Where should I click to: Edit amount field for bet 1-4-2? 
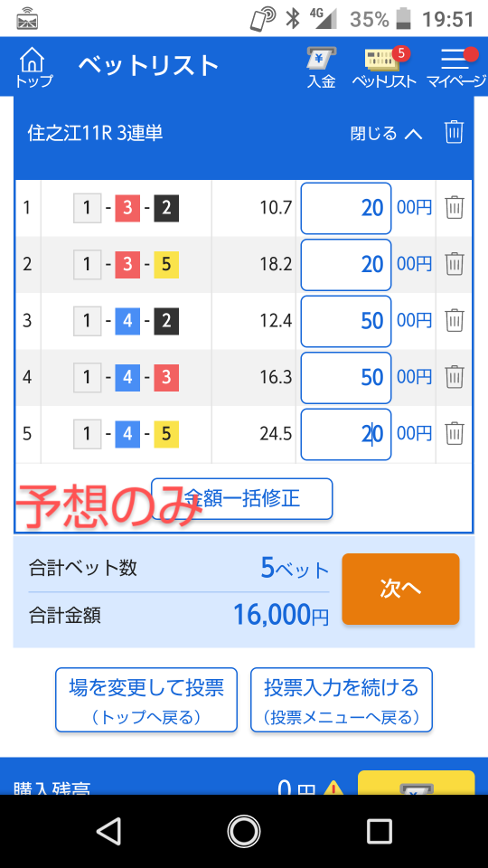(x=346, y=321)
